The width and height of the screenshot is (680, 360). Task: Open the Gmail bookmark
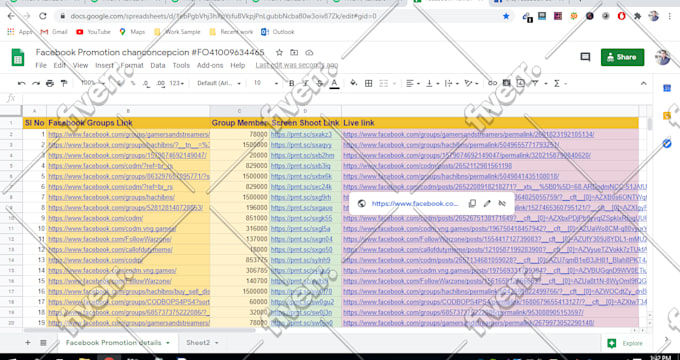click(x=54, y=32)
